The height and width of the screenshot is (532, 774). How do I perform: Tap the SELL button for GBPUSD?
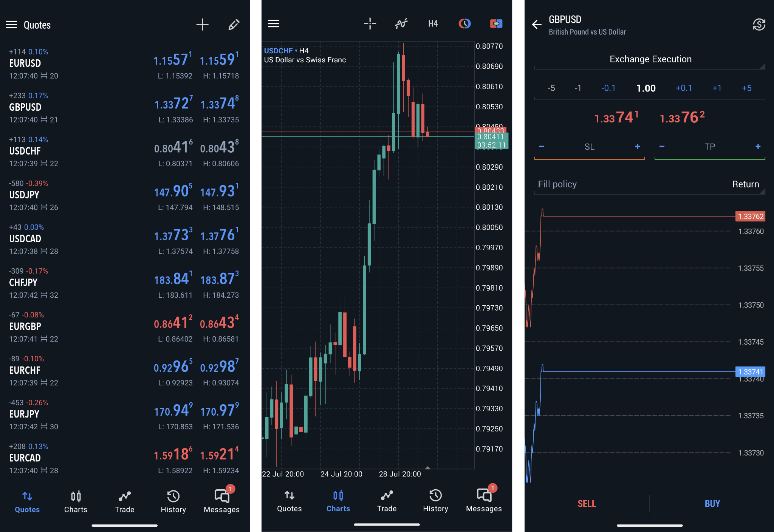pos(587,504)
